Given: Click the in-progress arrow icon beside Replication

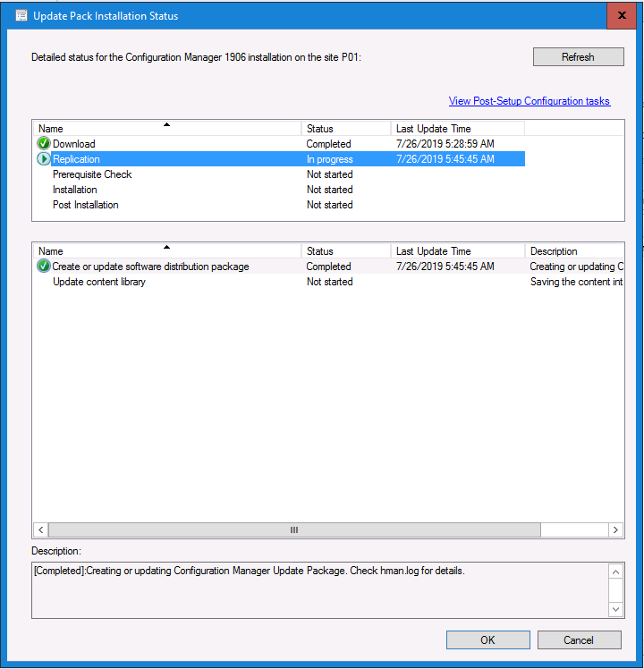Looking at the screenshot, I should 44,158.
